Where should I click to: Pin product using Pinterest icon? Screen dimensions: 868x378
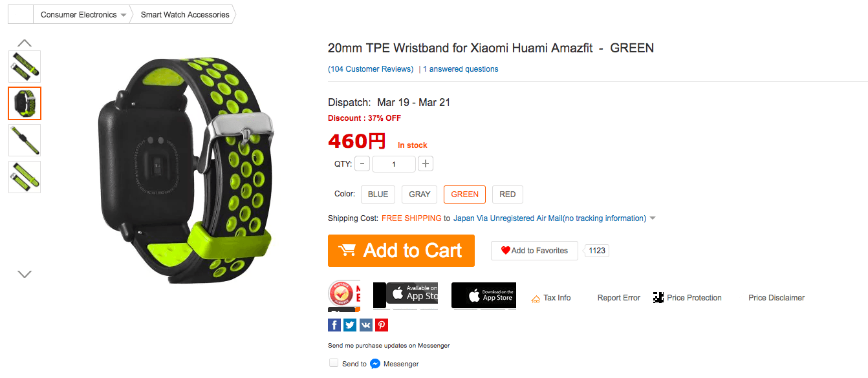(382, 325)
